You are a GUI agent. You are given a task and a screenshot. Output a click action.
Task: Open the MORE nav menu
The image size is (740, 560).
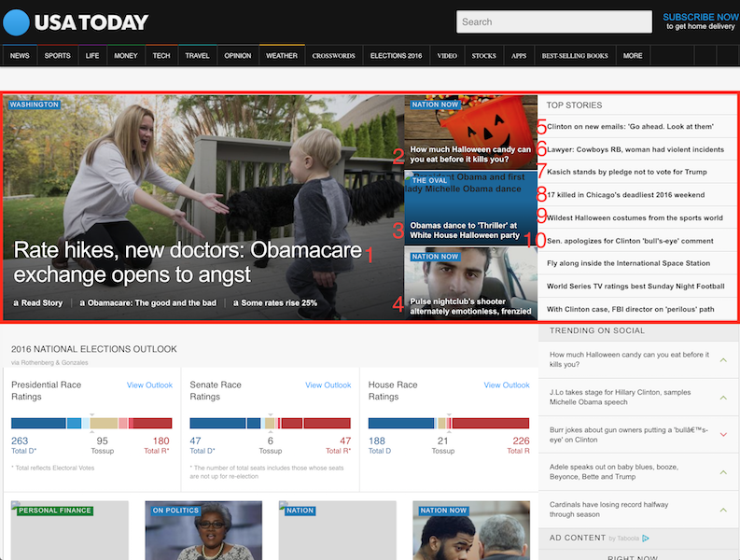click(633, 56)
